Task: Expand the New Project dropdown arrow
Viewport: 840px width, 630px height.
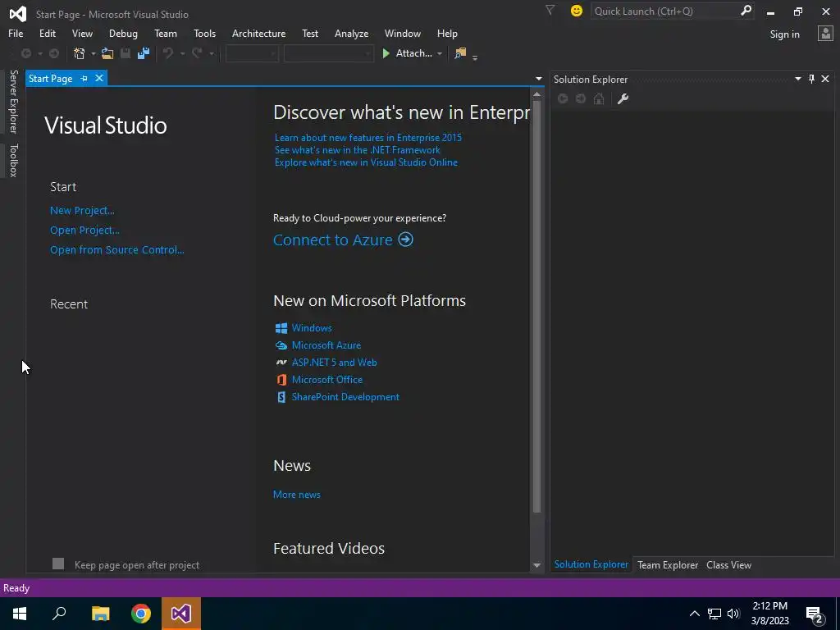Action: (94, 53)
